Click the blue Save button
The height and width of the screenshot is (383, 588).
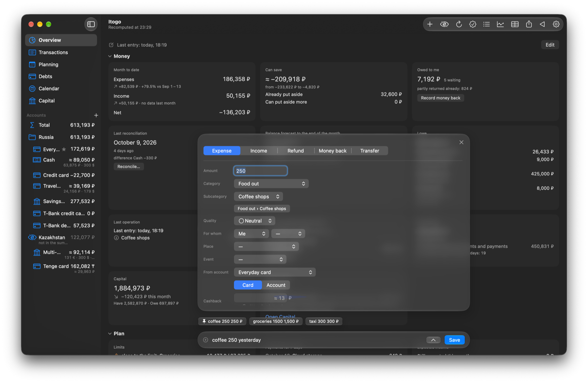tap(454, 340)
